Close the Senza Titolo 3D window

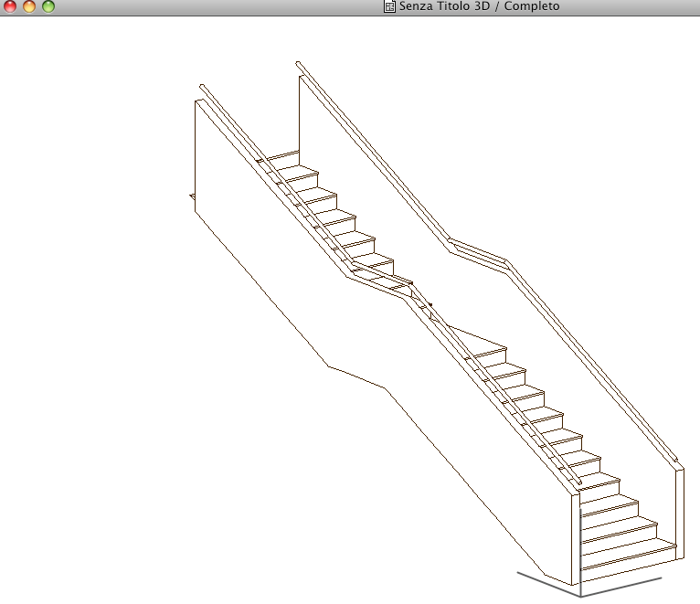point(10,6)
